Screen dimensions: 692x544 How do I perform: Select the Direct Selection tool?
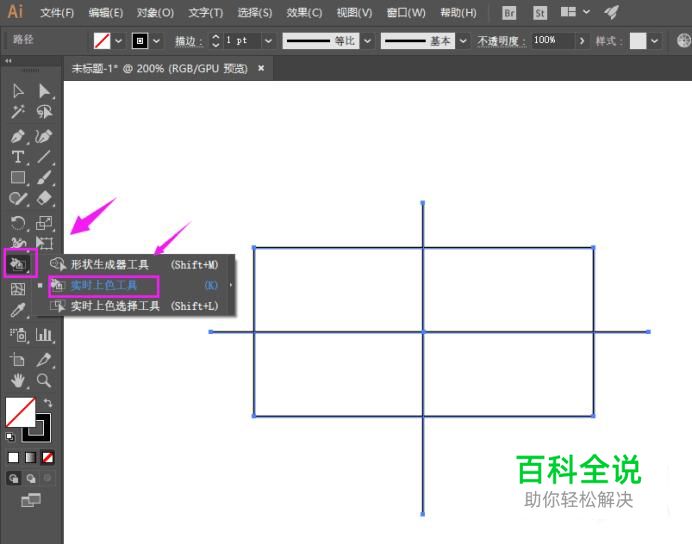(44, 91)
